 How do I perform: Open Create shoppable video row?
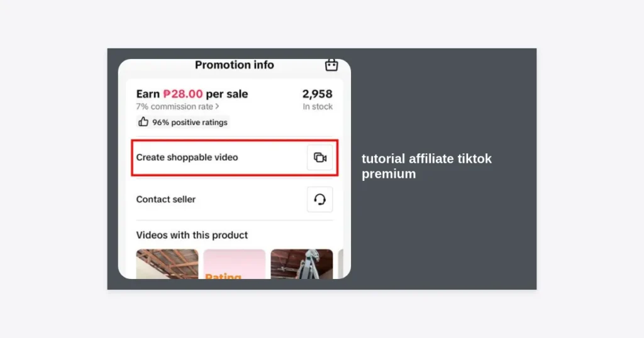pyautogui.click(x=235, y=158)
